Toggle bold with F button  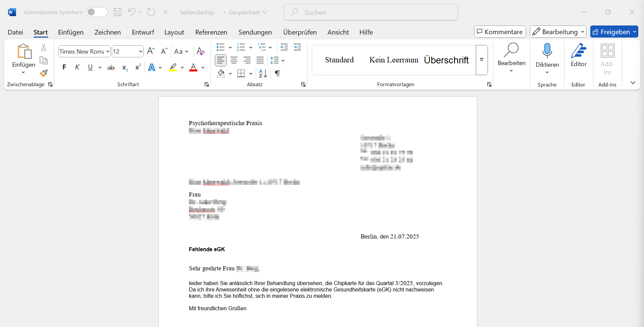[64, 67]
